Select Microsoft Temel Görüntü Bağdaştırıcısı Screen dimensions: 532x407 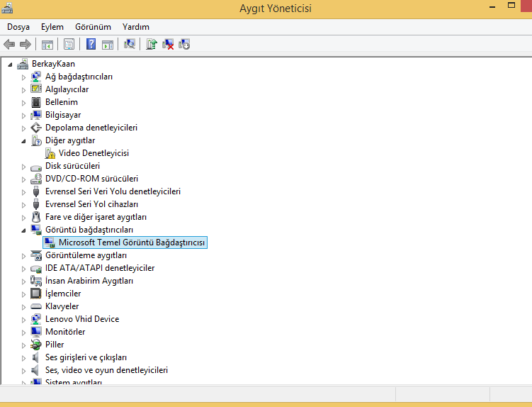(x=132, y=242)
